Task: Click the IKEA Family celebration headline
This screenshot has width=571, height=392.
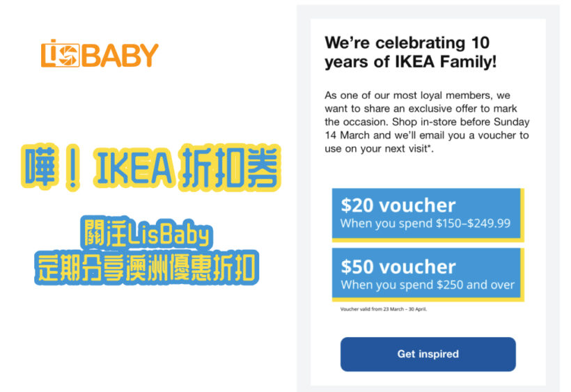Action: point(410,52)
